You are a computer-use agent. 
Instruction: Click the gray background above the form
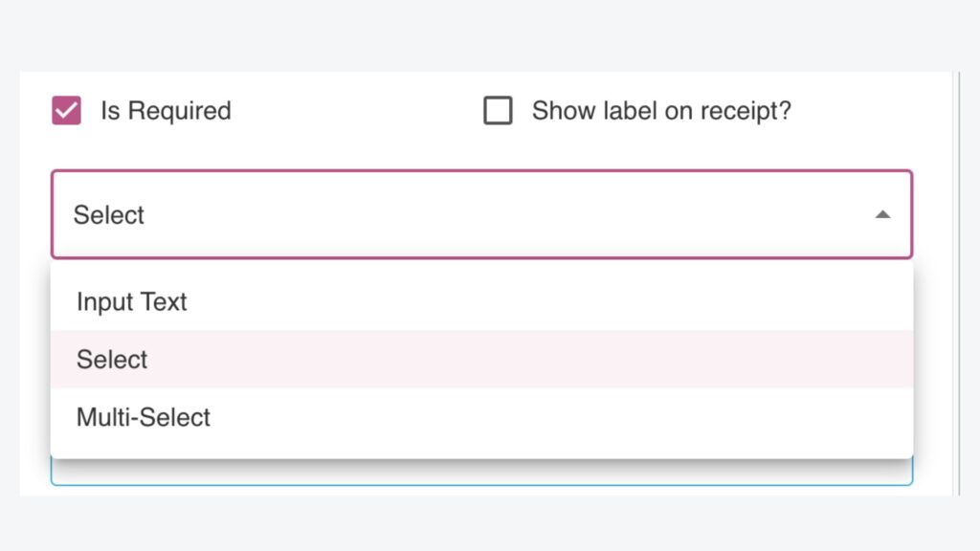pos(490,34)
